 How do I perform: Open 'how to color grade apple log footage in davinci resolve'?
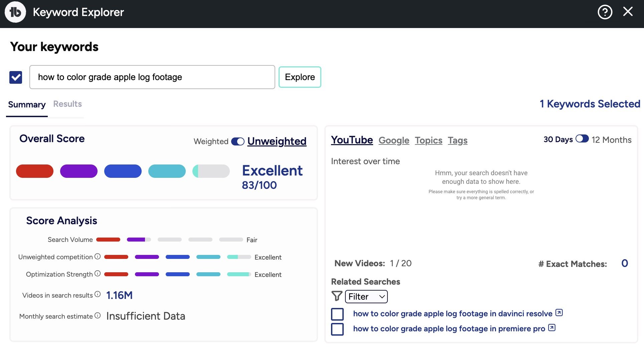[453, 314]
